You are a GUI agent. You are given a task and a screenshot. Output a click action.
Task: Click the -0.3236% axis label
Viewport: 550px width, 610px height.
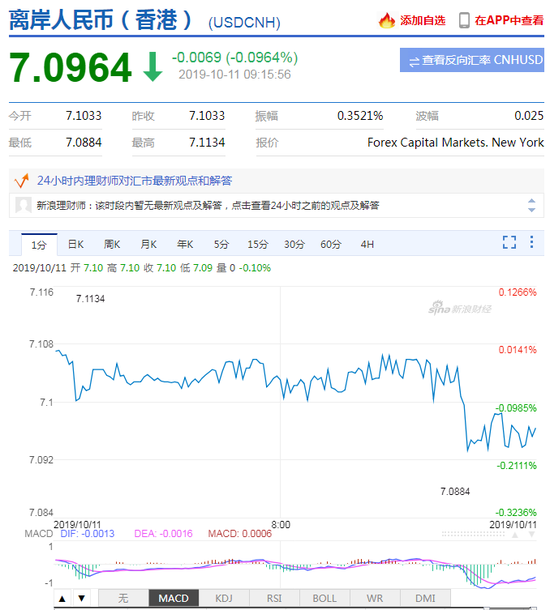tap(516, 512)
